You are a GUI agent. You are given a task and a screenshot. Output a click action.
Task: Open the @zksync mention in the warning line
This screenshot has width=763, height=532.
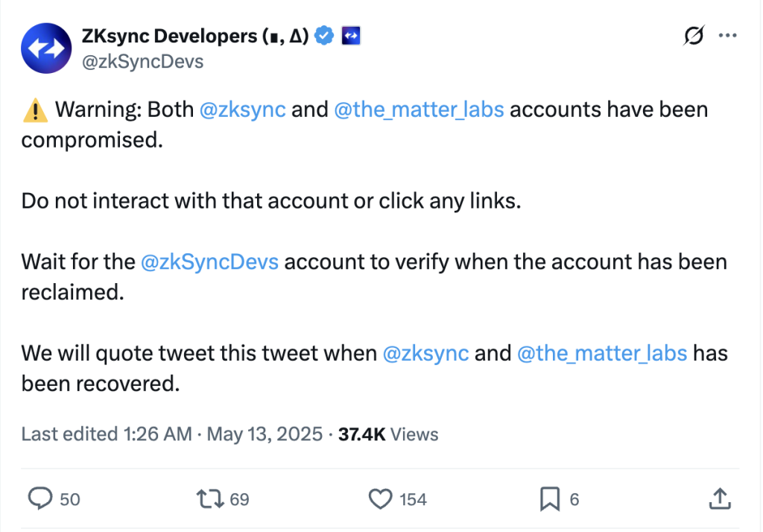pyautogui.click(x=242, y=110)
